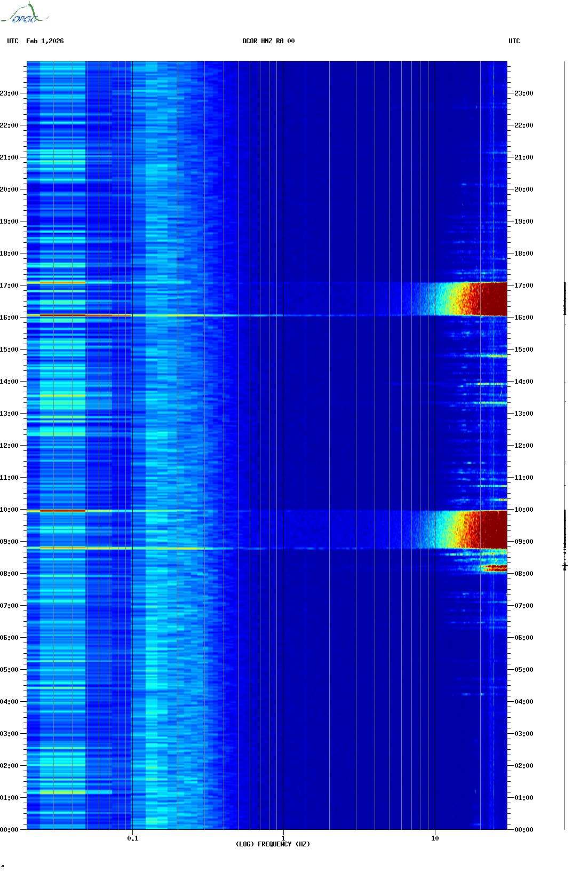Select '16:00' on the right time axis
Screen dimensions: 588x872
point(524,318)
